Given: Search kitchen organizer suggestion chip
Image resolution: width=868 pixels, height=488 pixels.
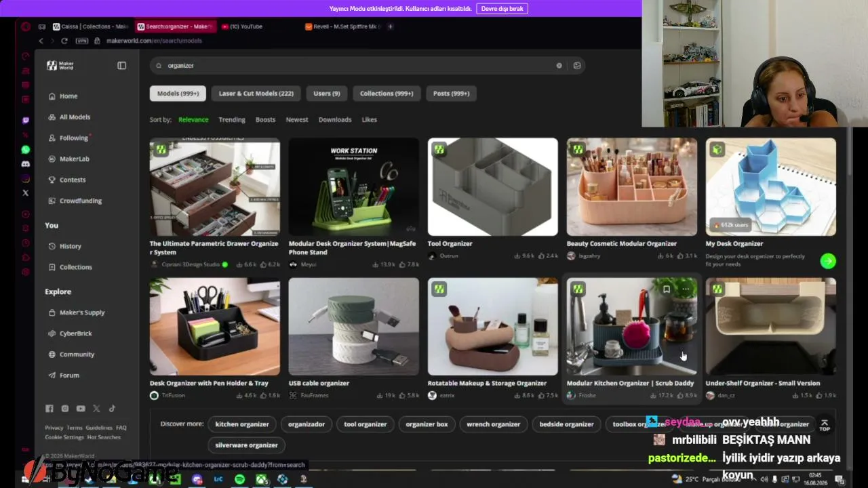Looking at the screenshot, I should (242, 424).
